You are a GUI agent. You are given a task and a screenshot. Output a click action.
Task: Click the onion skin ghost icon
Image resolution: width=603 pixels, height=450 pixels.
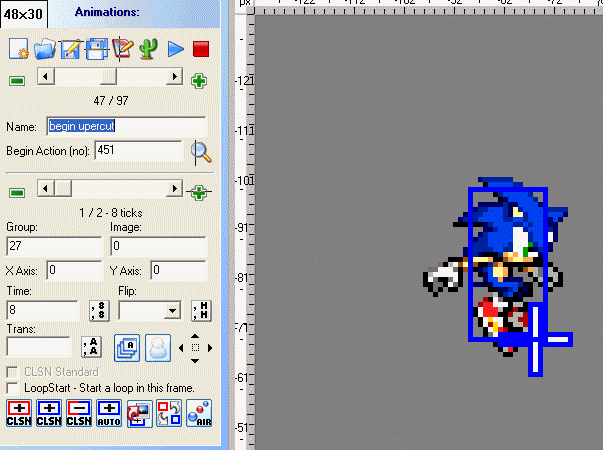(158, 348)
